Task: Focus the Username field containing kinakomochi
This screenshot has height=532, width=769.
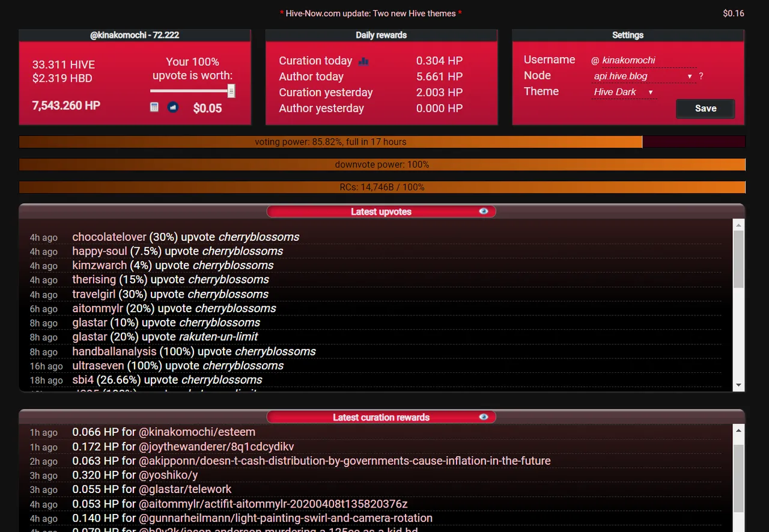Action: coord(648,60)
